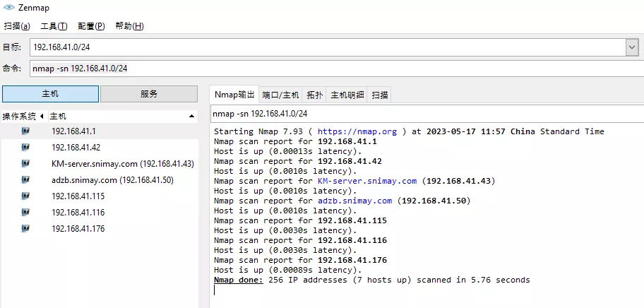Click OS icon beside host 192.168.41.116
This screenshot has height=308, width=644.
(x=25, y=212)
